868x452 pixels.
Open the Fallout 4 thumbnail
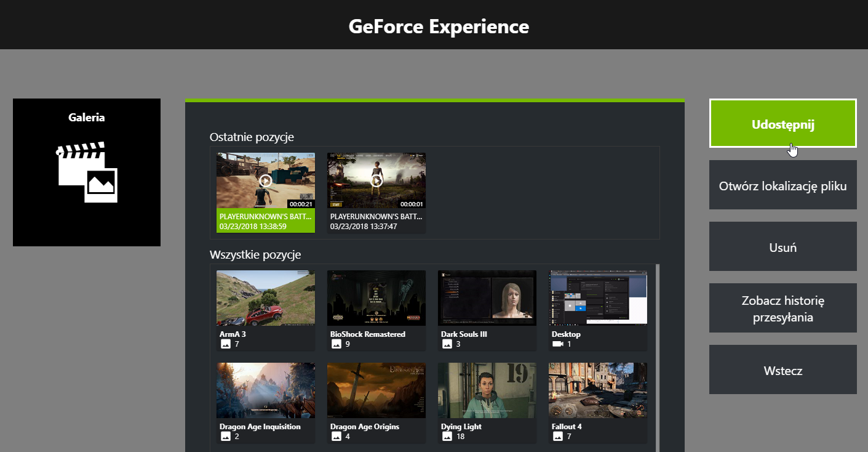pyautogui.click(x=597, y=390)
